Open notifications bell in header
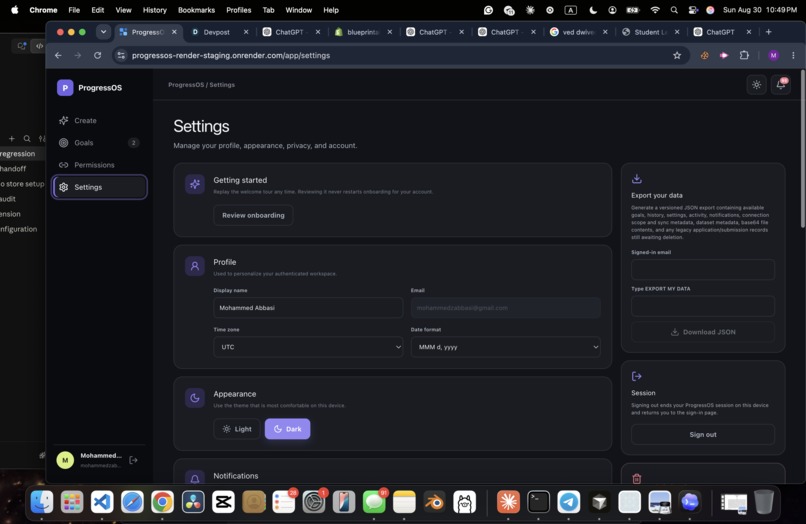Viewport: 806px width, 524px height. pyautogui.click(x=780, y=85)
